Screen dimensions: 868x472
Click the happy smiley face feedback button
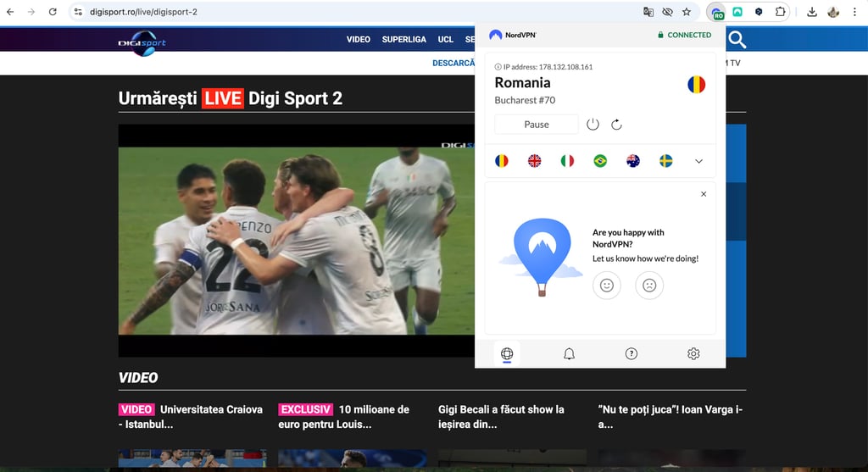pyautogui.click(x=607, y=285)
